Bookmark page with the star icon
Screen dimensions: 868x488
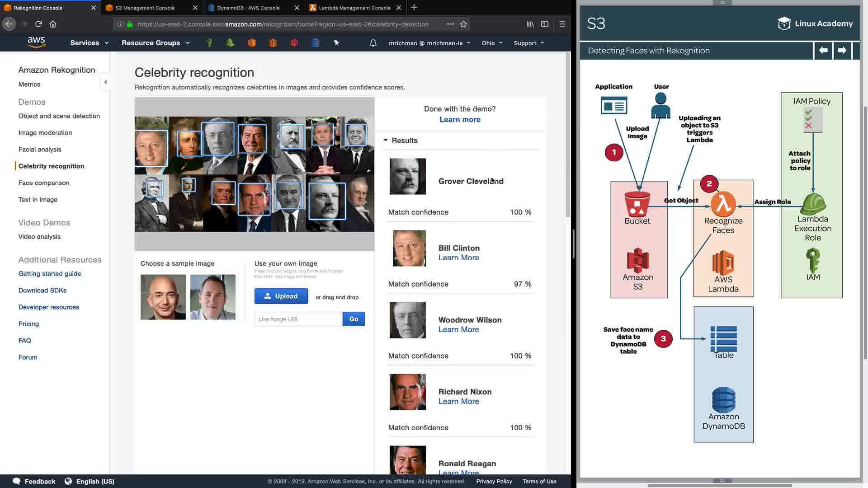[x=463, y=24]
